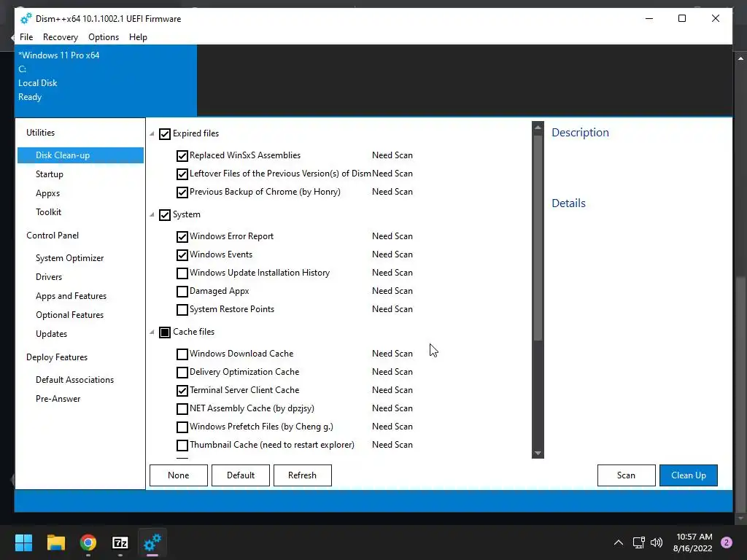Open the notification badge with 2 alerts
The image size is (747, 560).
point(727,542)
